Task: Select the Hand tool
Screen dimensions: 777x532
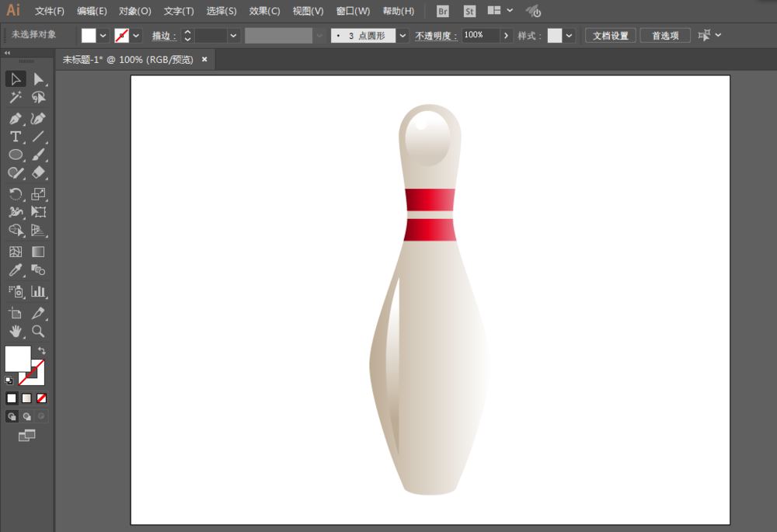Action: pyautogui.click(x=16, y=331)
